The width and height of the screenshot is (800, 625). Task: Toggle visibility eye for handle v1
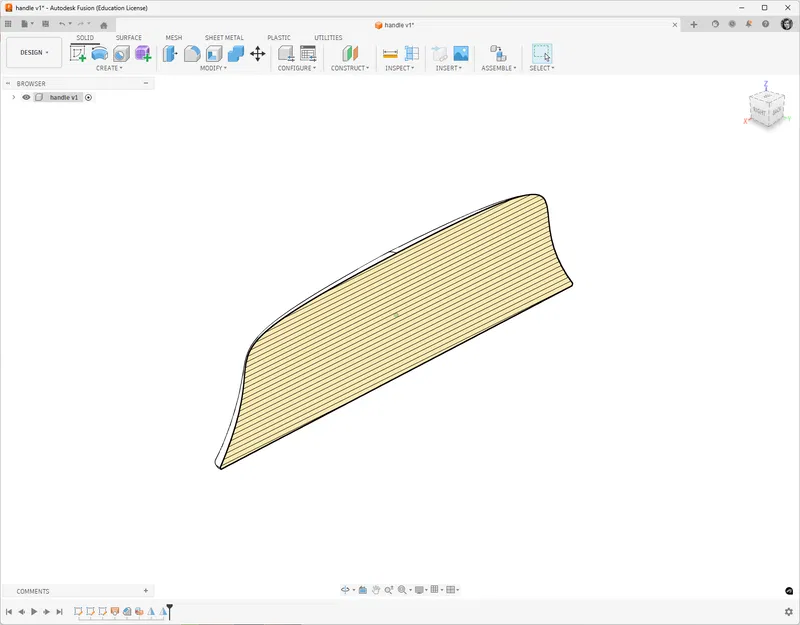click(26, 97)
